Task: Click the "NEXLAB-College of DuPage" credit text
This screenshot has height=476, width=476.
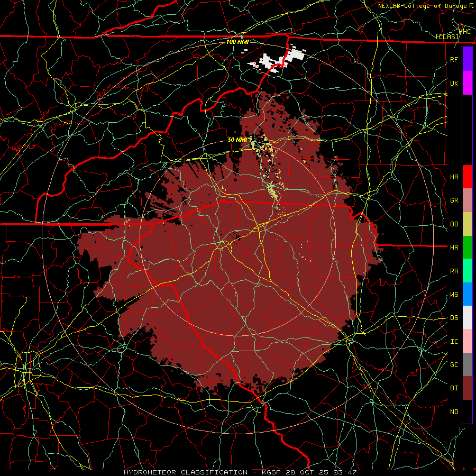Action: [x=423, y=6]
